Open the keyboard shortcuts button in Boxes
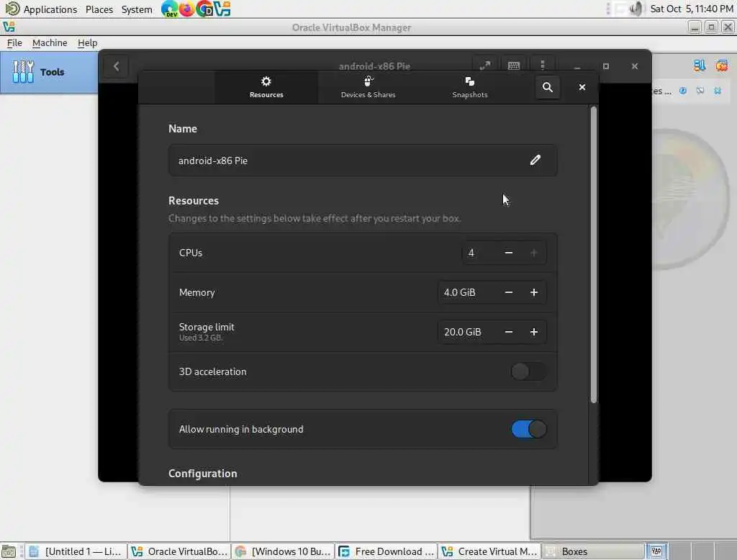737x560 pixels. 514,66
